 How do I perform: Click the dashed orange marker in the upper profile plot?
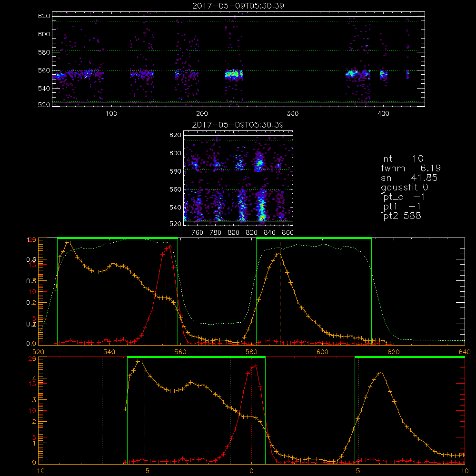click(x=280, y=293)
